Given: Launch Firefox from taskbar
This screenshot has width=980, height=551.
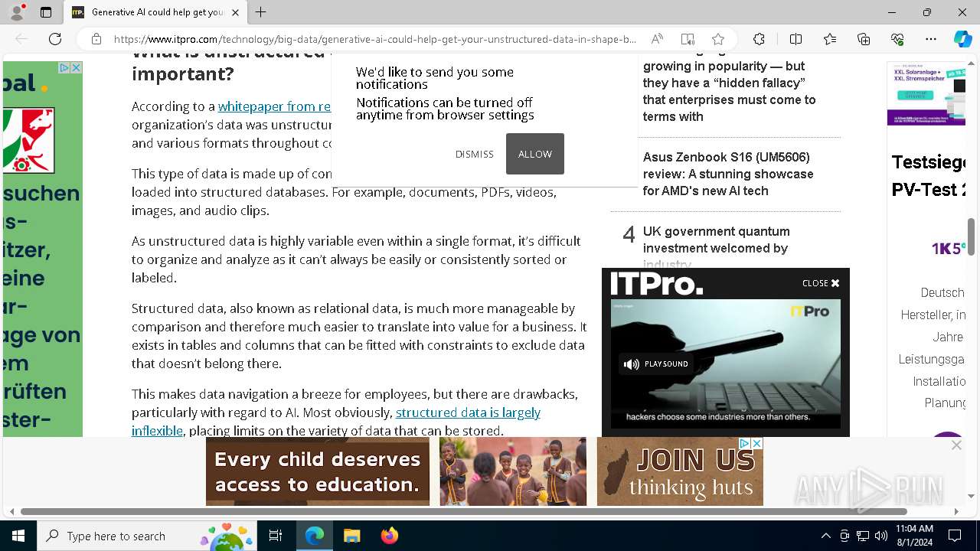Looking at the screenshot, I should [x=389, y=536].
